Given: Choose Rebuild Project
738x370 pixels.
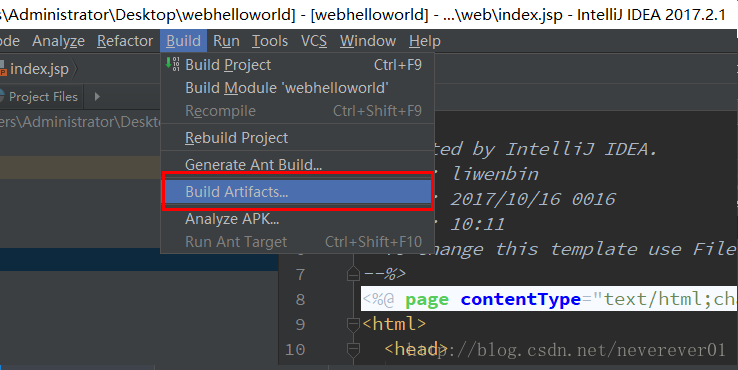Looking at the screenshot, I should (x=297, y=138).
